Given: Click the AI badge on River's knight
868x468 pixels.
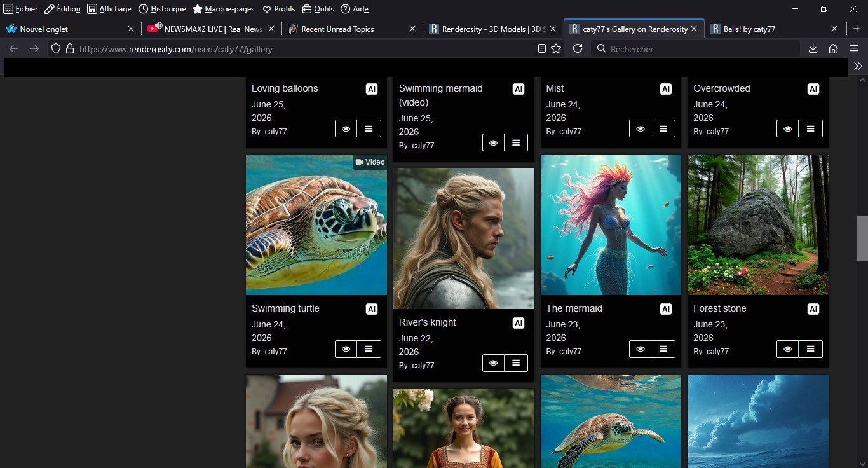Looking at the screenshot, I should pyautogui.click(x=519, y=323).
